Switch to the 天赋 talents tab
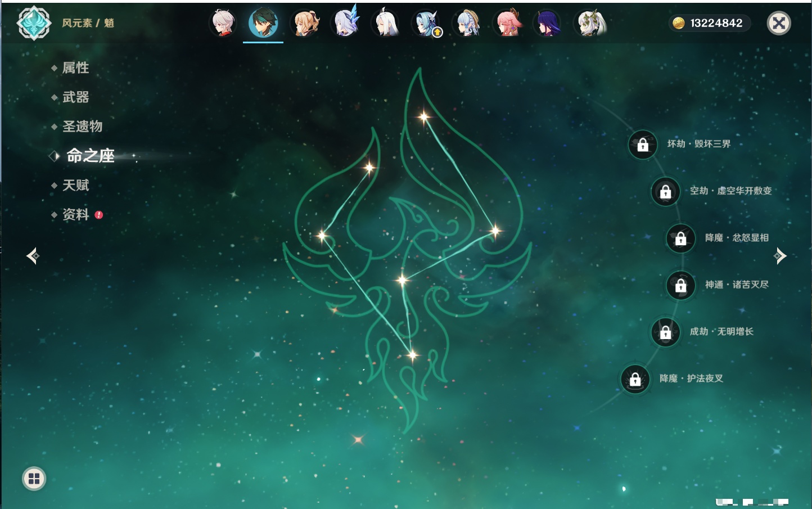This screenshot has height=509, width=812. [75, 185]
